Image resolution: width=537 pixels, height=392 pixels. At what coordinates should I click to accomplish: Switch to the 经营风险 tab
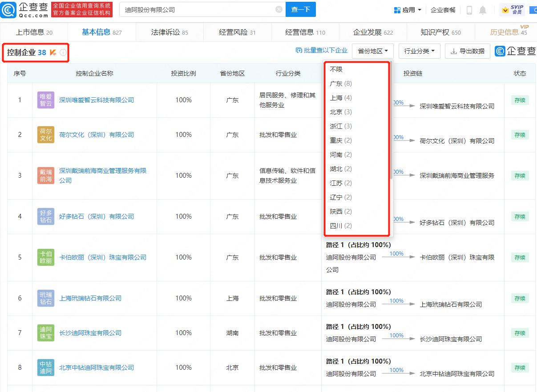[238, 32]
